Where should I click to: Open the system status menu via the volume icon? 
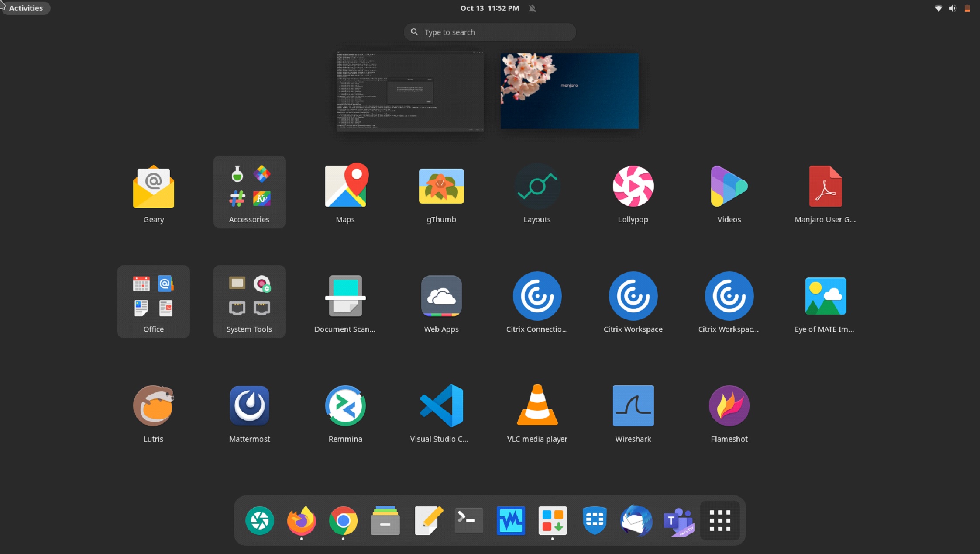952,8
